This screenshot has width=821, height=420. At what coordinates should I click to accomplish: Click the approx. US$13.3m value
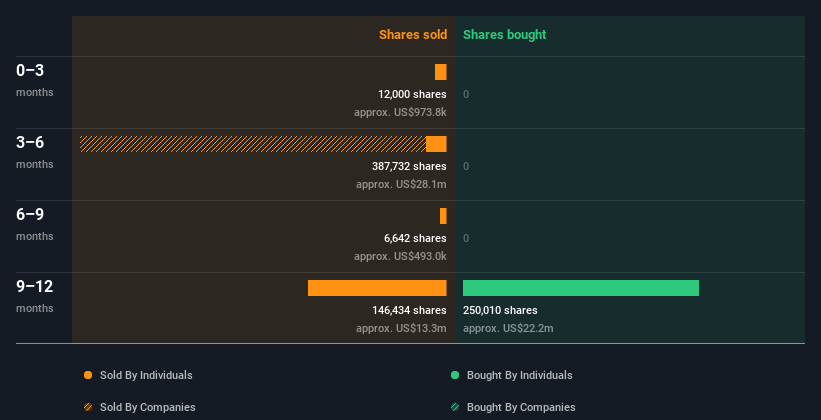click(x=401, y=328)
